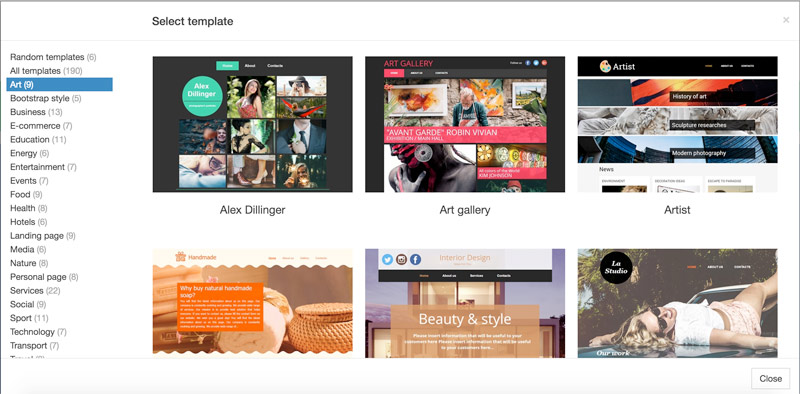This screenshot has width=800, height=394.
Task: Click the Instagram icon in Interior Design template
Action: point(402,259)
